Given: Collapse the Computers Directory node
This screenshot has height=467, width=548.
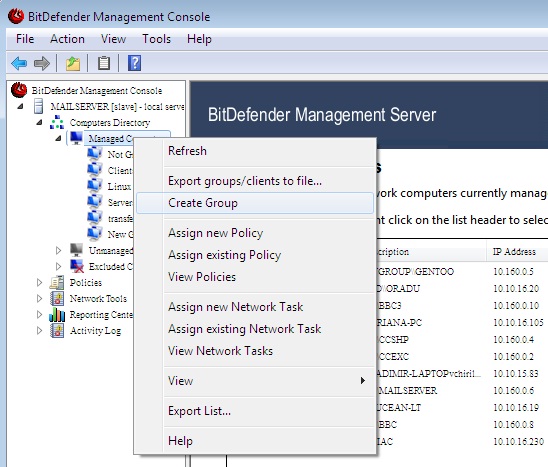Looking at the screenshot, I should pyautogui.click(x=39, y=122).
